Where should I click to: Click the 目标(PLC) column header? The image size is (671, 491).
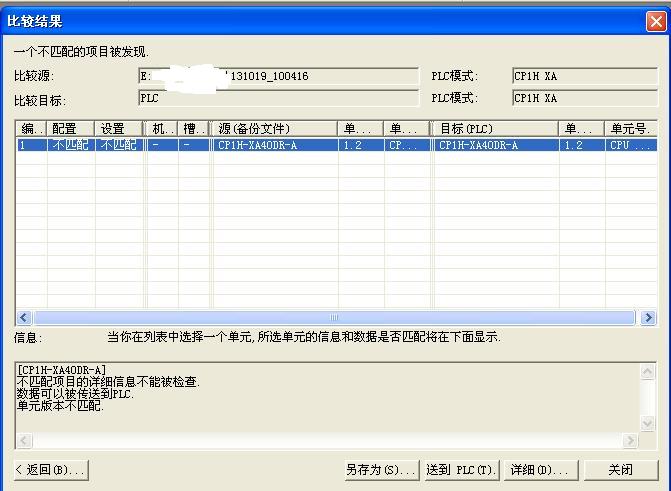click(496, 129)
